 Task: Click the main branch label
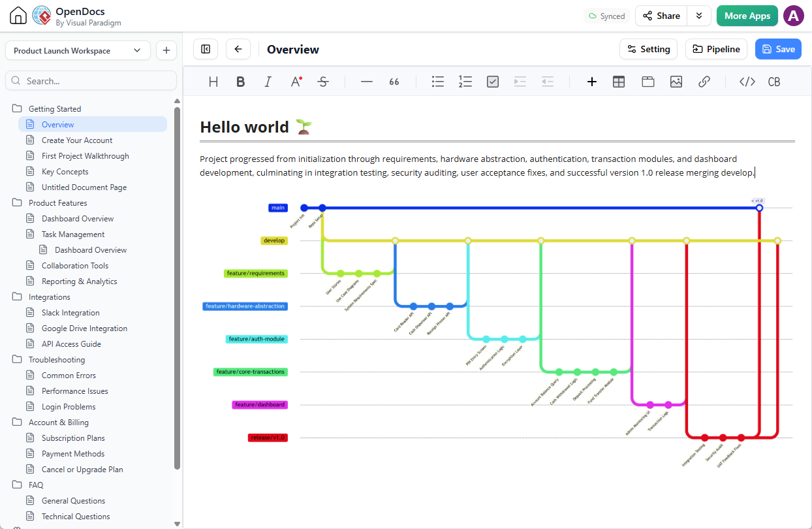(x=278, y=208)
